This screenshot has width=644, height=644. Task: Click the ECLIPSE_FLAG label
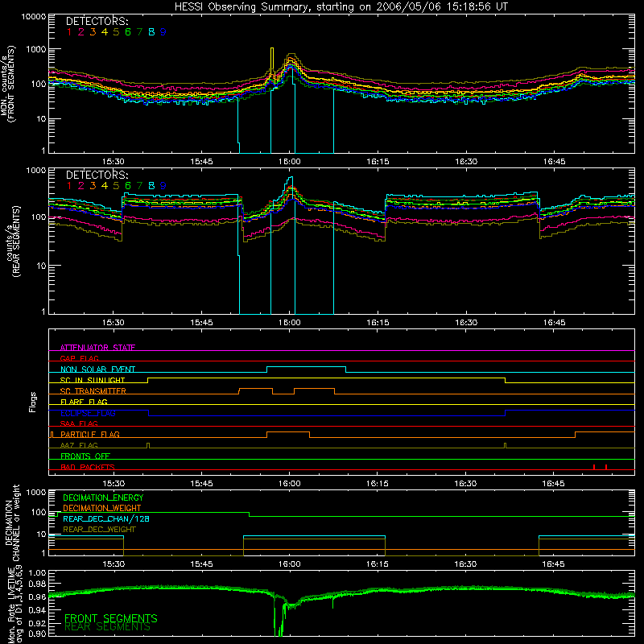88,413
